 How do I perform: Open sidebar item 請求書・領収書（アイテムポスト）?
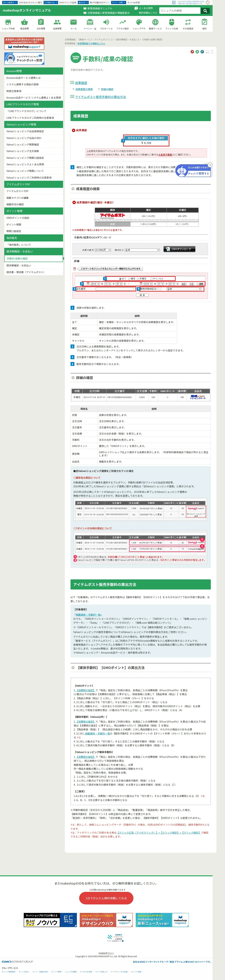coord(33,272)
